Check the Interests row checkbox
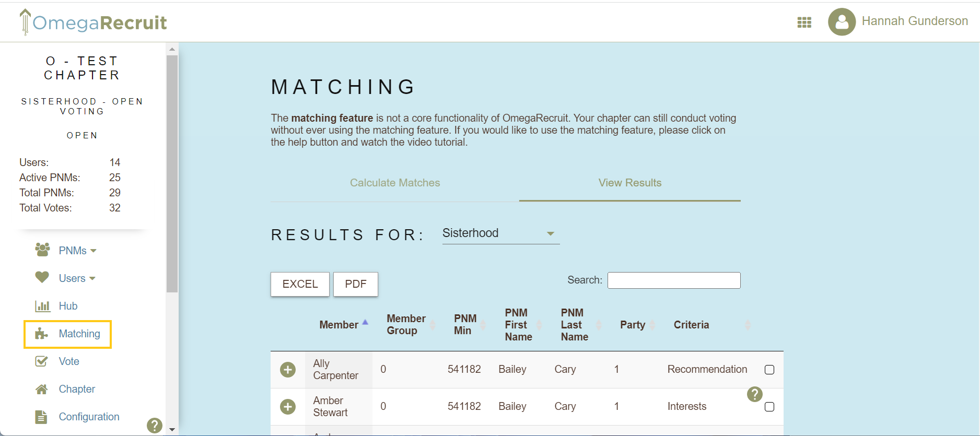 769,407
